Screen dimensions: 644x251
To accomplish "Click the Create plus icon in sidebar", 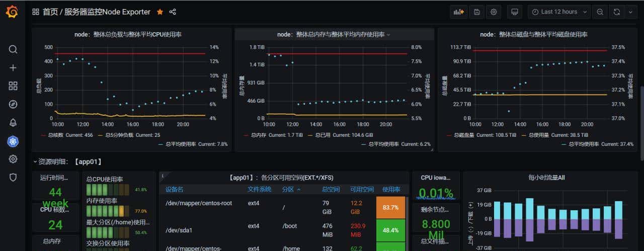I will point(13,67).
